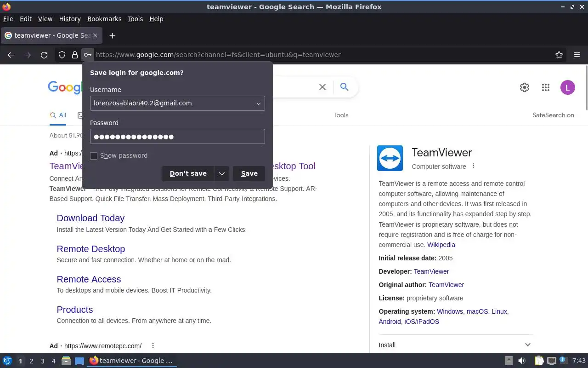
Task: Open the Download Today link
Action: coord(90,218)
